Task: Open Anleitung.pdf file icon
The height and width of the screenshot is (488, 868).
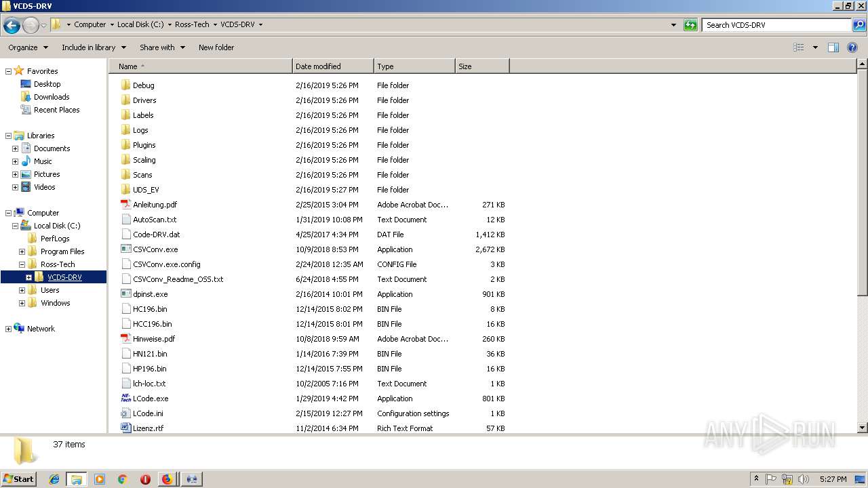Action: [x=125, y=205]
